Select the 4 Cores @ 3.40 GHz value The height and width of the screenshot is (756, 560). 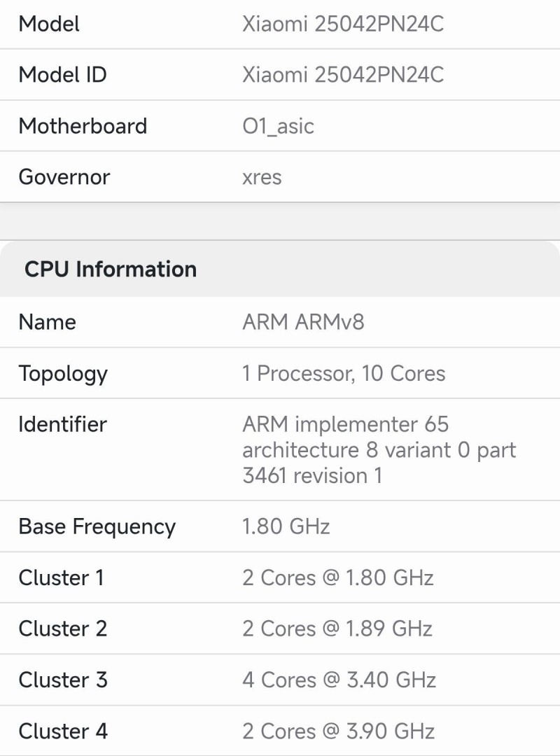click(x=339, y=680)
